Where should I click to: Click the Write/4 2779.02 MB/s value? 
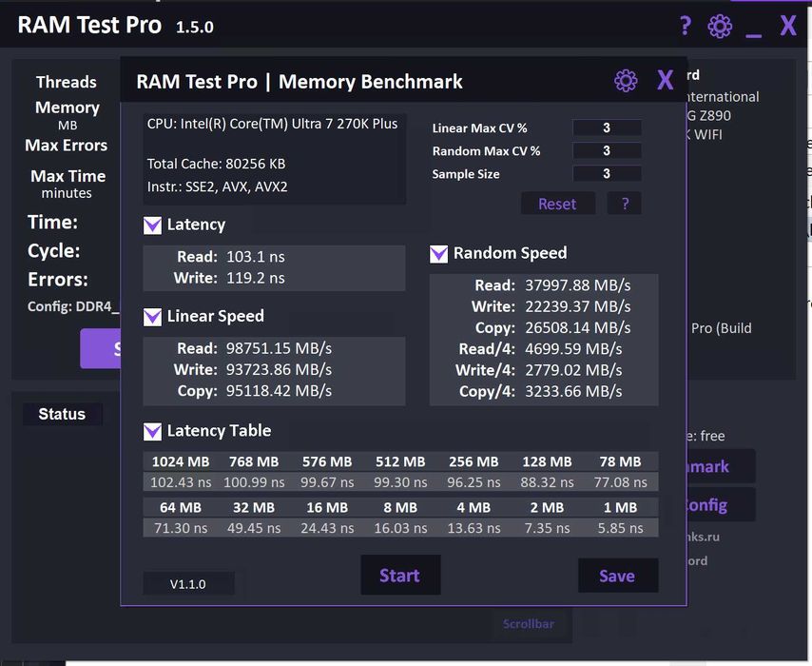[573, 370]
